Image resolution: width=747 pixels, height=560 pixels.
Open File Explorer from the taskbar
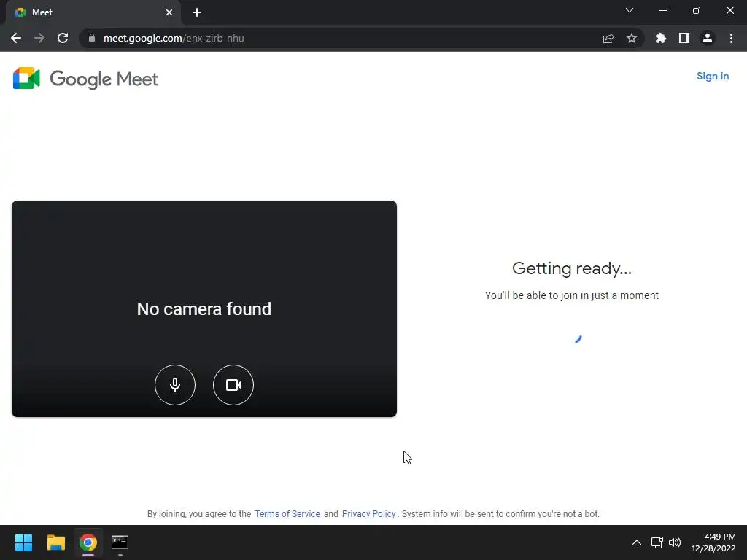pyautogui.click(x=55, y=542)
